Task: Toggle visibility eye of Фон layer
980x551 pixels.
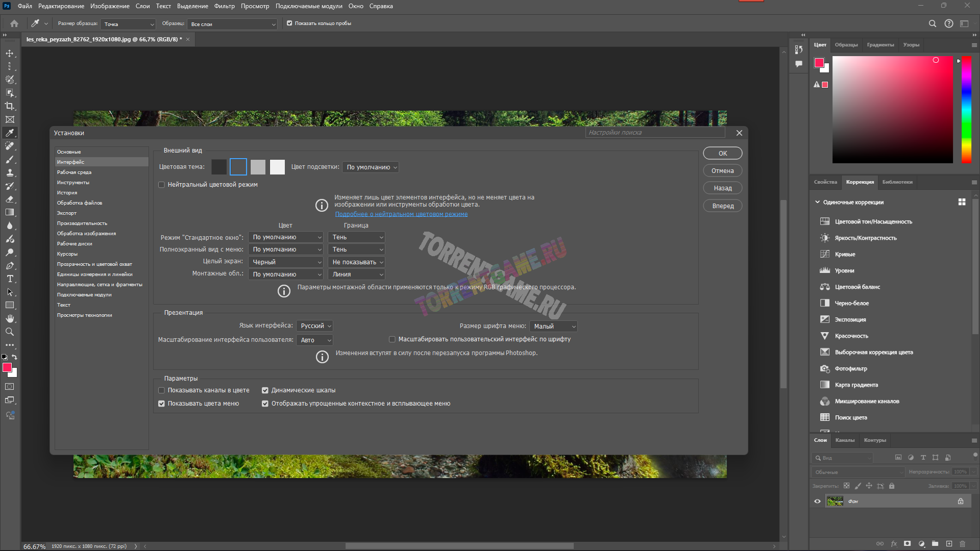Action: [x=817, y=501]
